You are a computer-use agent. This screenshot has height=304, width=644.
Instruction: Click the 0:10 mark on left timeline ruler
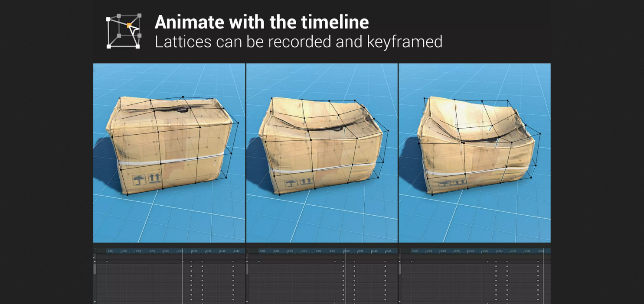pos(138,251)
